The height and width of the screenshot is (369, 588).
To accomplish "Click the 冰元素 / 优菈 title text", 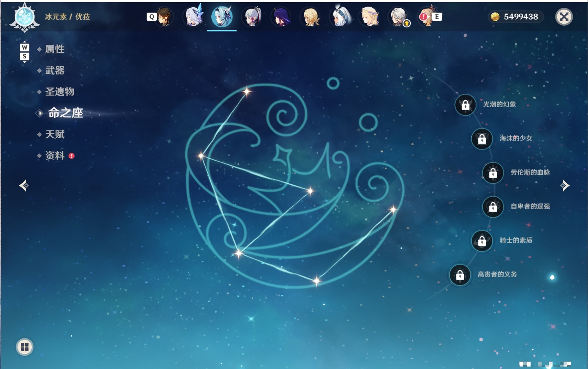I will click(67, 17).
